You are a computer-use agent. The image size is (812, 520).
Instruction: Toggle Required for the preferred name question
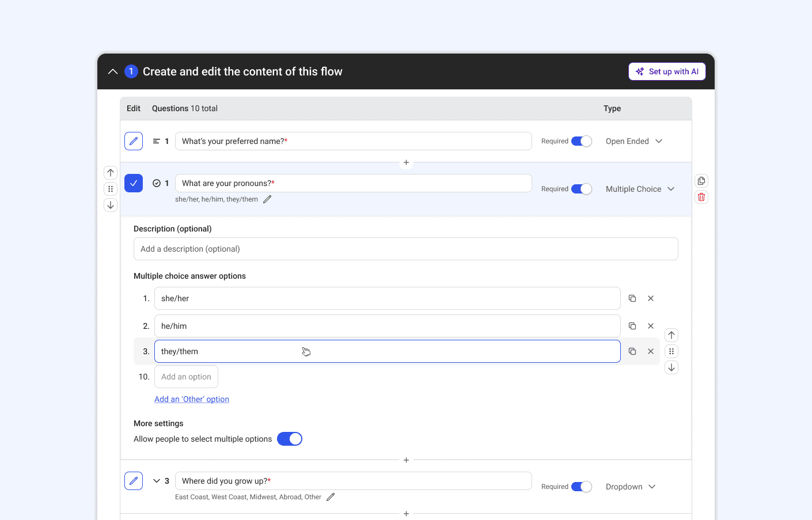[x=582, y=141]
